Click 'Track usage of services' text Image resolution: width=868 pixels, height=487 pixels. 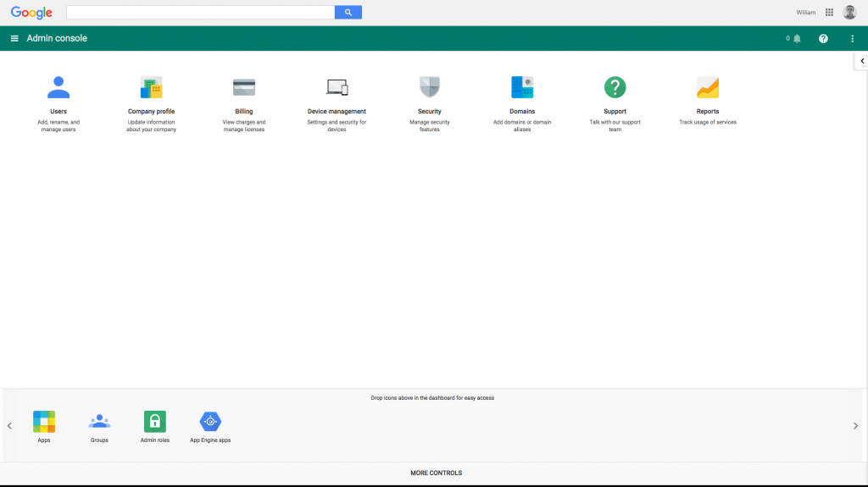pyautogui.click(x=708, y=122)
